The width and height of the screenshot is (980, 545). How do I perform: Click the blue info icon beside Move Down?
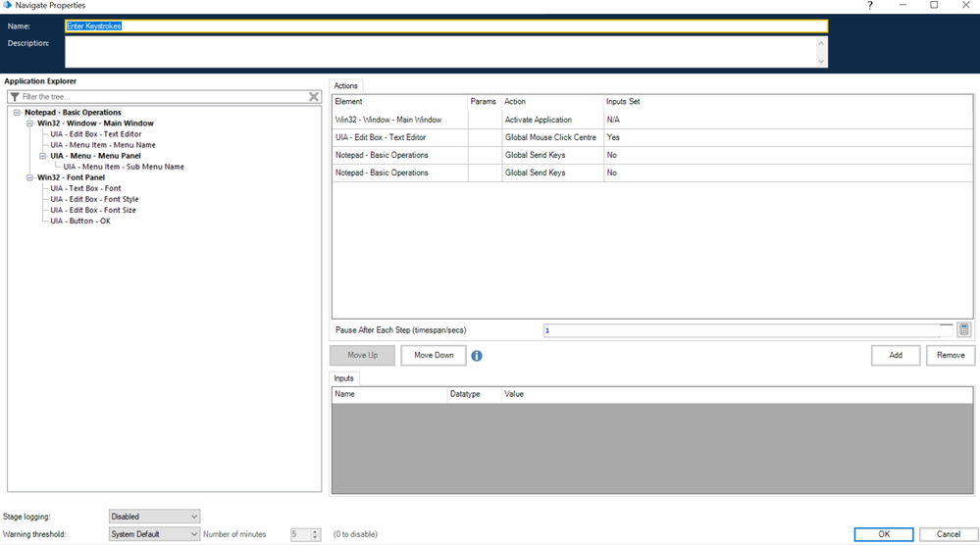point(477,356)
